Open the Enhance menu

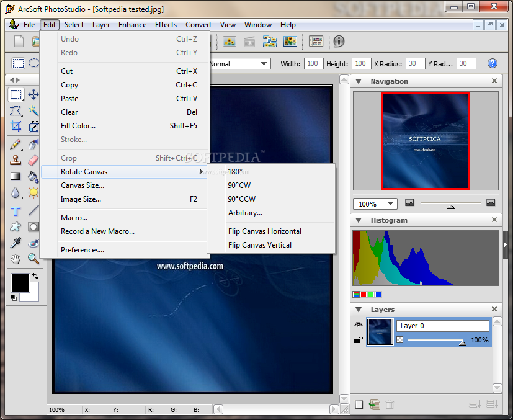[132, 25]
